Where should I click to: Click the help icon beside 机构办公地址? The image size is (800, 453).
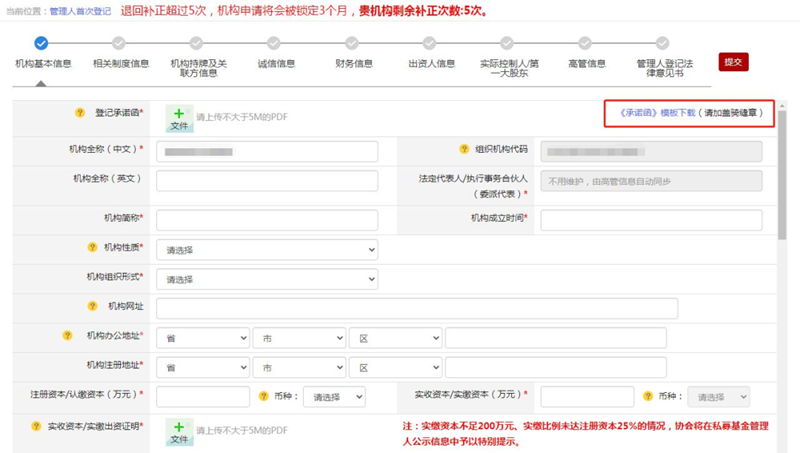(67, 336)
